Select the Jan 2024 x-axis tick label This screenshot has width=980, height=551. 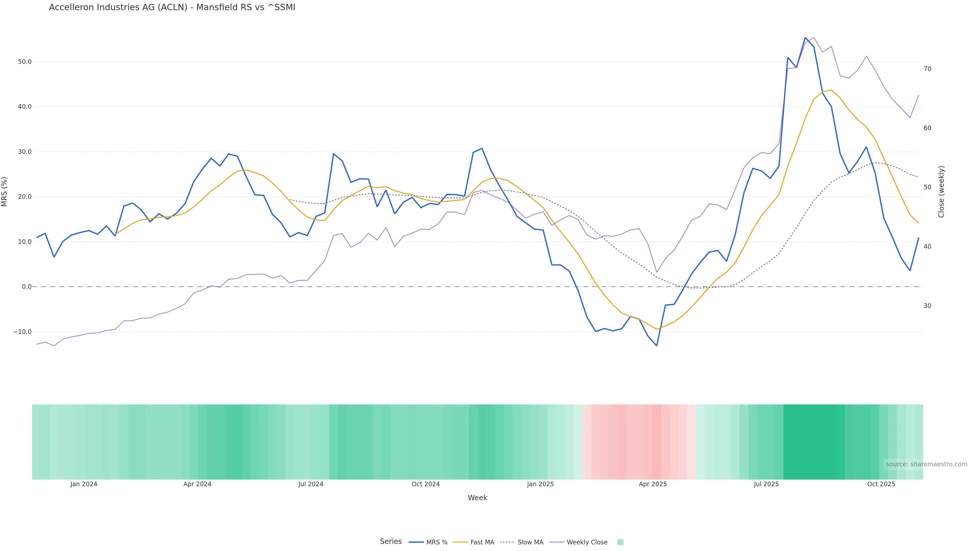84,484
